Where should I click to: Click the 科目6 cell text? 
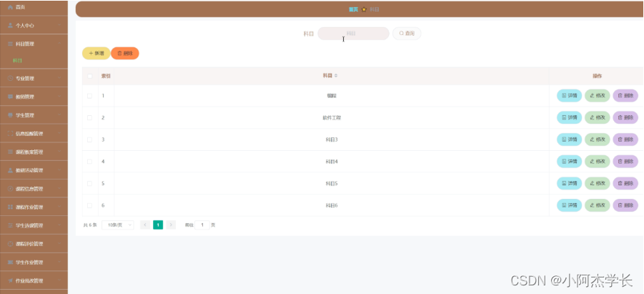332,205
